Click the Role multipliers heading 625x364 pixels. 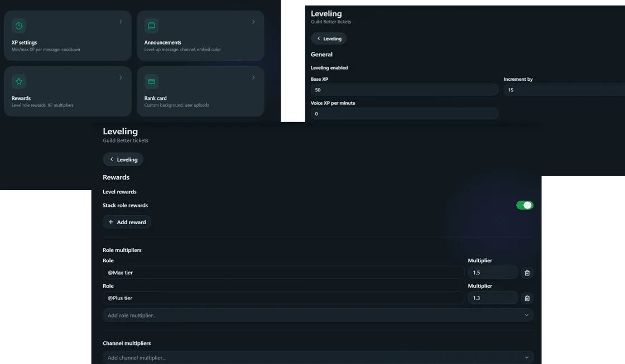[122, 250]
